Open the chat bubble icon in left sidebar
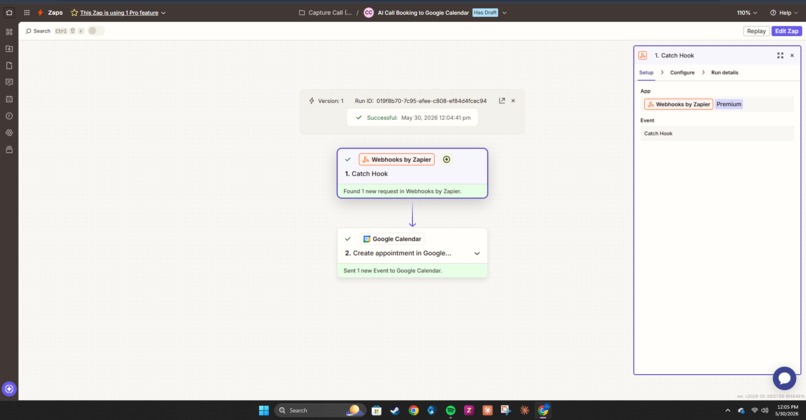Viewport: 806px width, 420px height. pyautogui.click(x=9, y=82)
